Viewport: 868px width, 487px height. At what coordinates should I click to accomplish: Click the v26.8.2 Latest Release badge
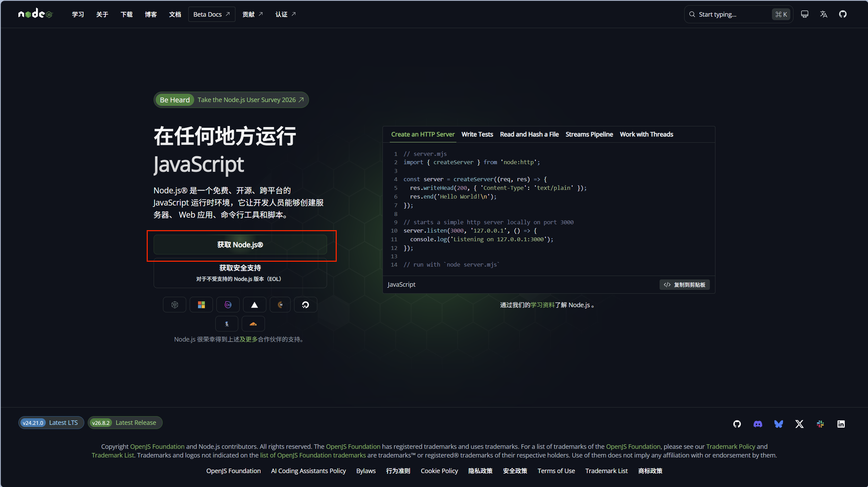pos(125,423)
